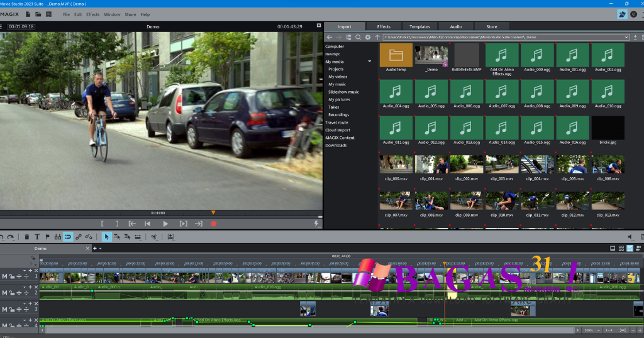Jump to range end button

(x=199, y=224)
